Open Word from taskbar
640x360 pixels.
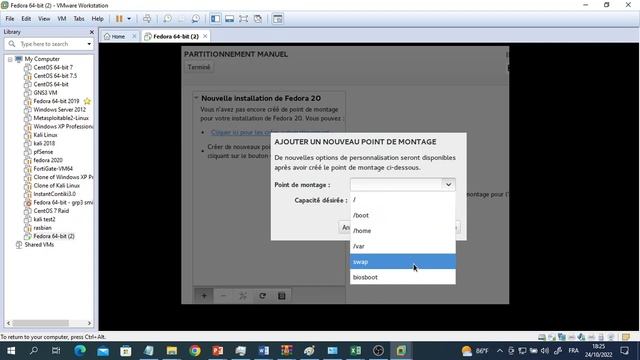click(x=264, y=351)
